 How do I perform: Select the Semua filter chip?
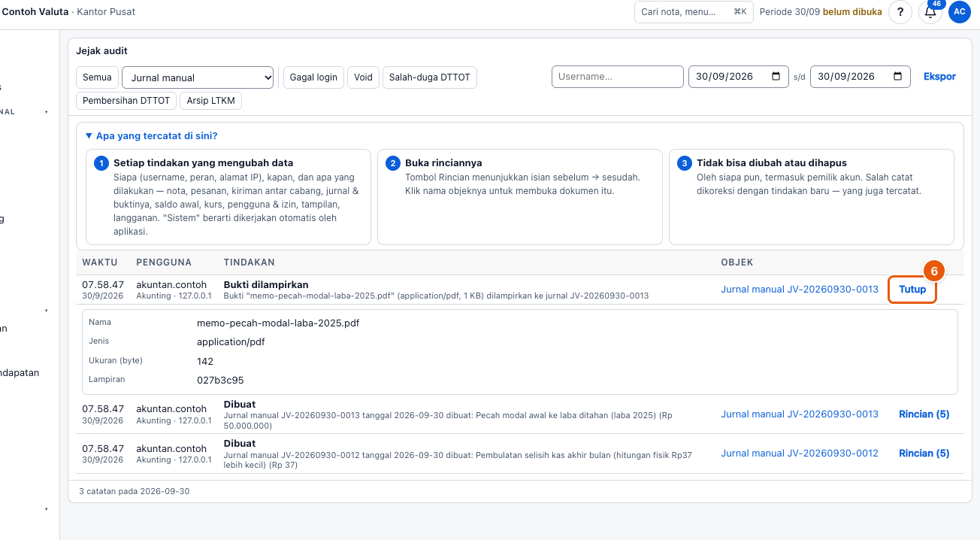(97, 77)
